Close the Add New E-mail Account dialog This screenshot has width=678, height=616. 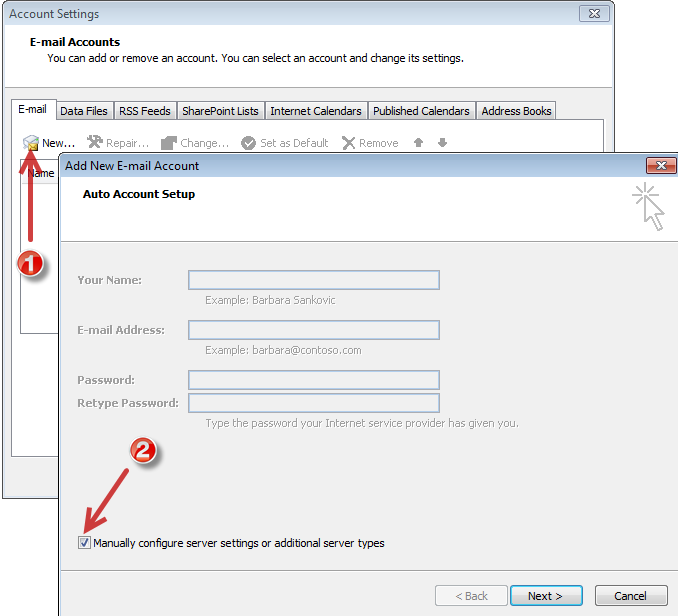(x=659, y=166)
